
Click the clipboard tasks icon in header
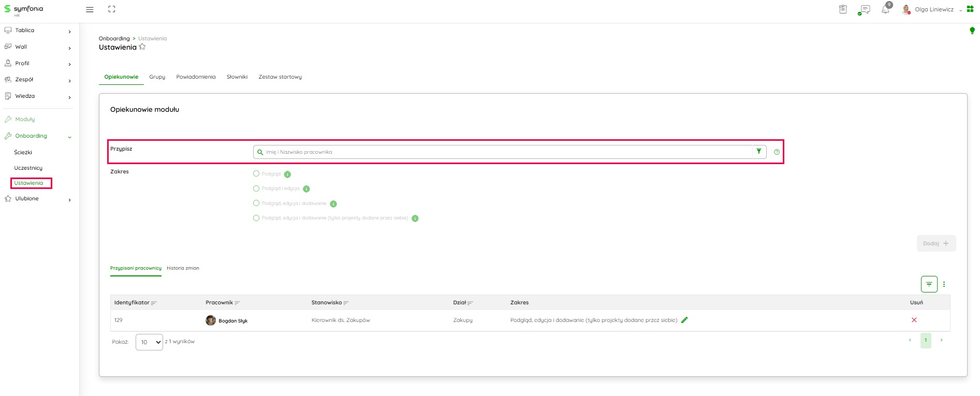tap(843, 9)
